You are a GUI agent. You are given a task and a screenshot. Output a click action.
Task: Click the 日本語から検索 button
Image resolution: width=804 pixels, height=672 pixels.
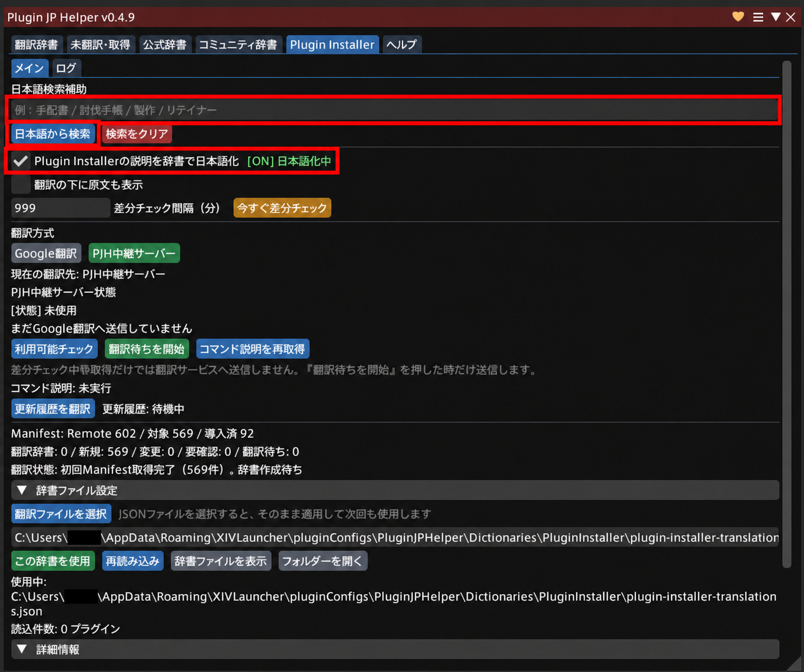coord(53,134)
